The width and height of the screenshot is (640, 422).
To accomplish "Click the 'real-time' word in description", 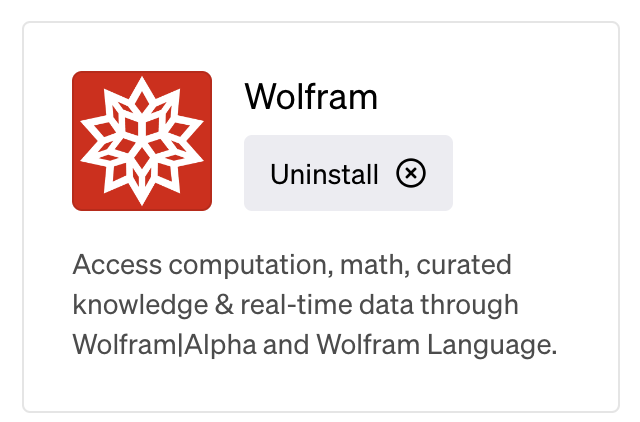I will click(x=296, y=304).
